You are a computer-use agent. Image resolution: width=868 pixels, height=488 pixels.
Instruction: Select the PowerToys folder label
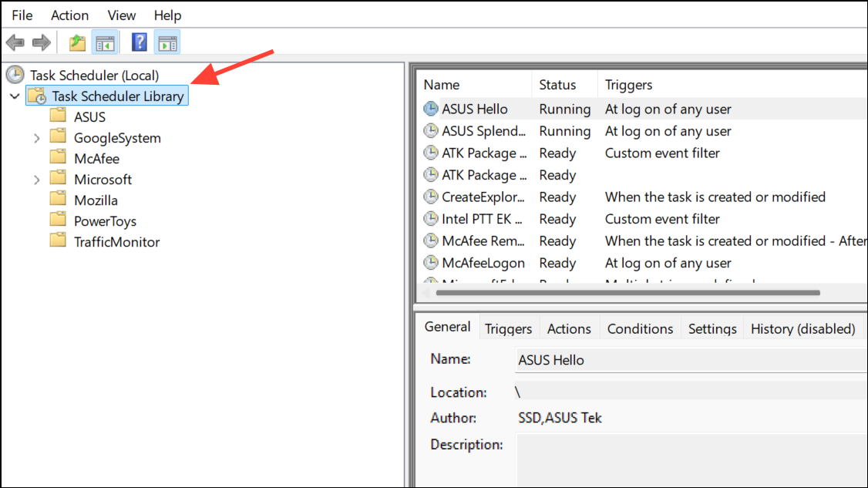click(x=105, y=221)
